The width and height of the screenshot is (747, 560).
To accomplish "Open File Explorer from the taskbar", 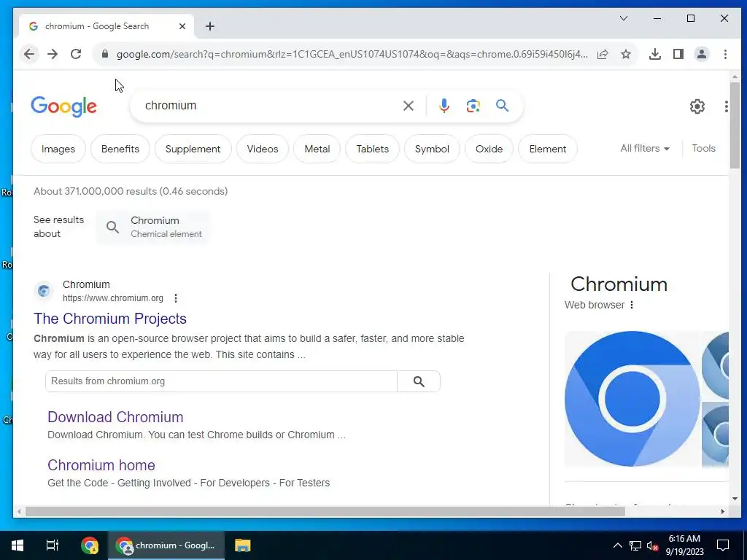I will point(242,545).
